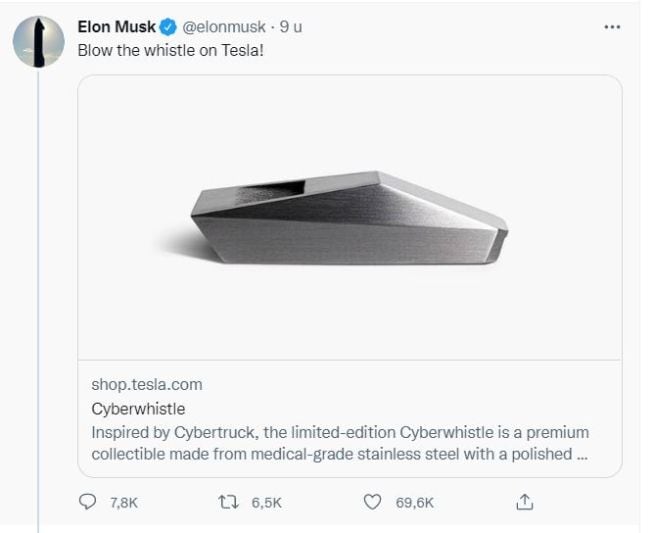Open Elon Musk's profile avatar
Screen dimensions: 654x533
(37, 42)
